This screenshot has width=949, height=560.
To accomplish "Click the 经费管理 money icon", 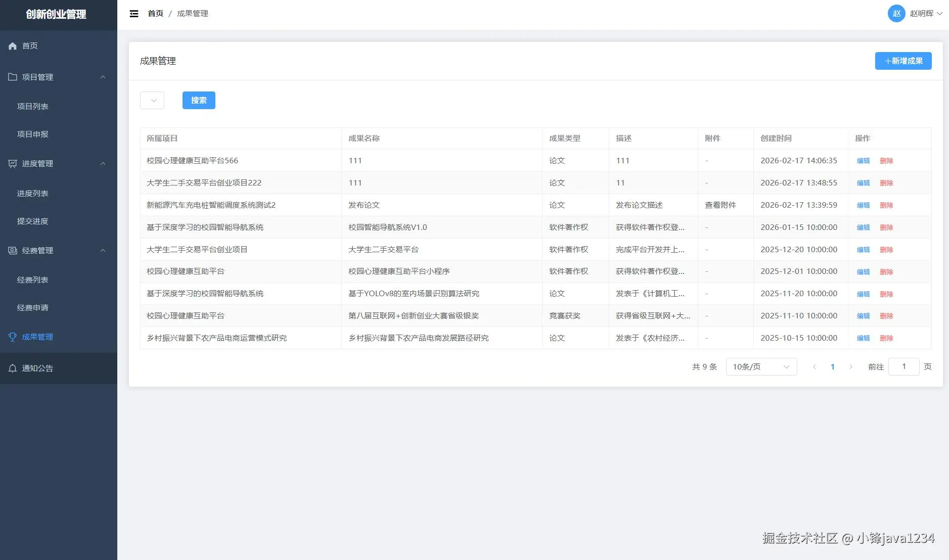I will point(13,251).
